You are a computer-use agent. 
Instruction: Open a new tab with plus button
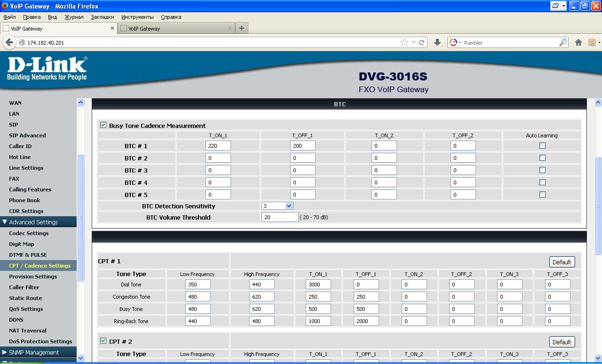pos(241,28)
